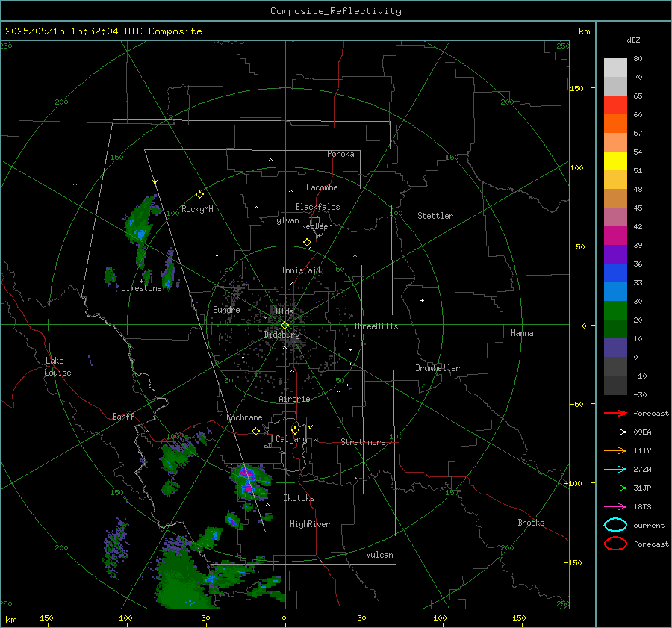Click the Brooks town label
672x628 pixels.
point(531,523)
